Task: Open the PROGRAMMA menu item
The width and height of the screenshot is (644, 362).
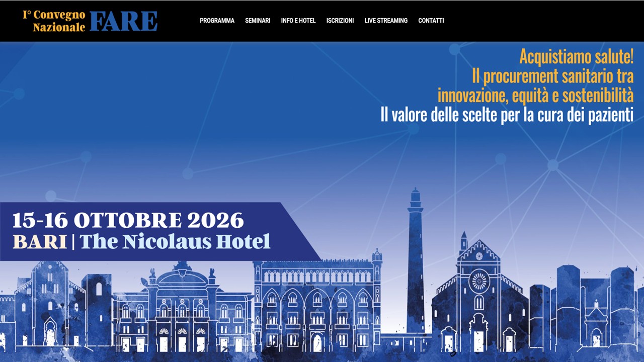Action: [x=217, y=21]
